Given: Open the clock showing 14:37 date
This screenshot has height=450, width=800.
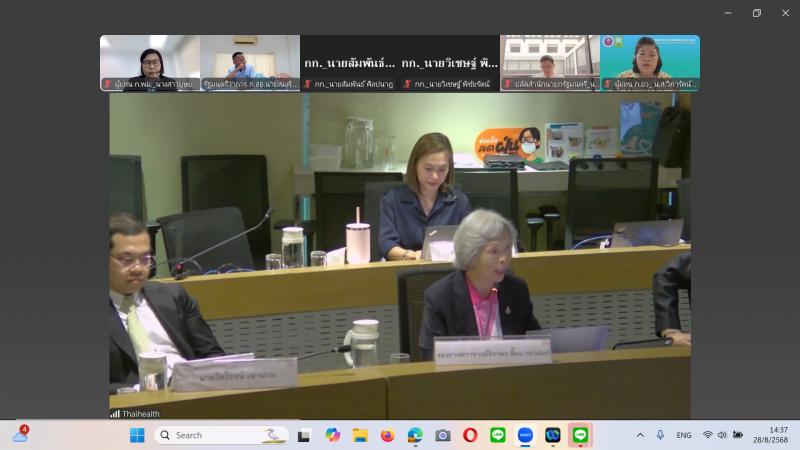Looking at the screenshot, I should [771, 435].
